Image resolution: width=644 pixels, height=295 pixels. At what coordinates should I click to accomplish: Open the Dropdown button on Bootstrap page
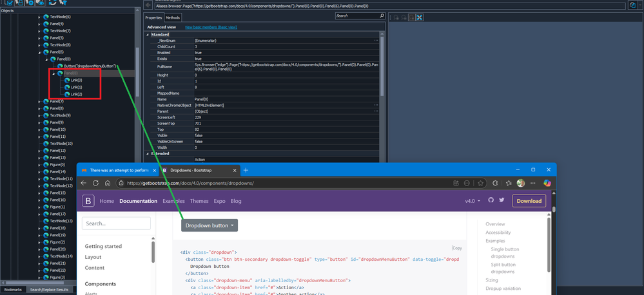pyautogui.click(x=210, y=225)
